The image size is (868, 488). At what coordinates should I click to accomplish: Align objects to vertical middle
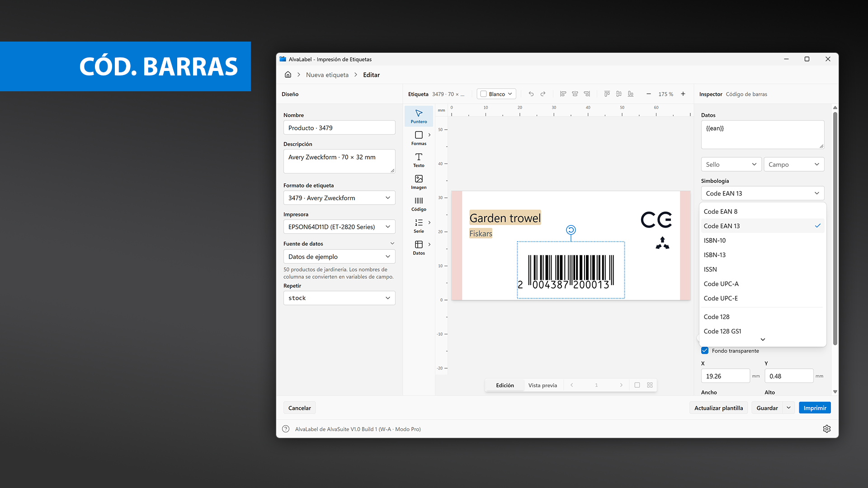click(618, 94)
